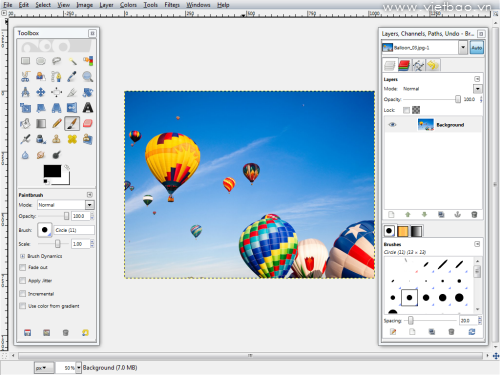The height and width of the screenshot is (375, 500).
Task: Refresh the brushes list
Action: click(x=472, y=332)
